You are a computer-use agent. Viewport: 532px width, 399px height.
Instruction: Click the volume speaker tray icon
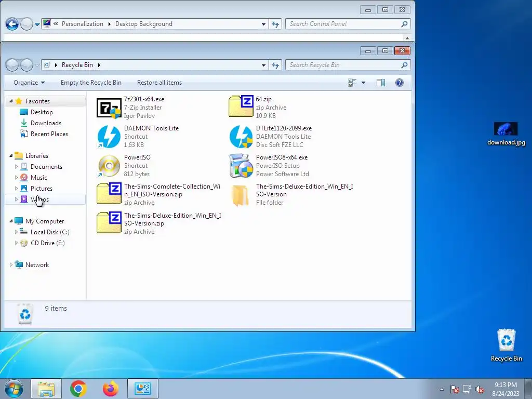coord(480,389)
